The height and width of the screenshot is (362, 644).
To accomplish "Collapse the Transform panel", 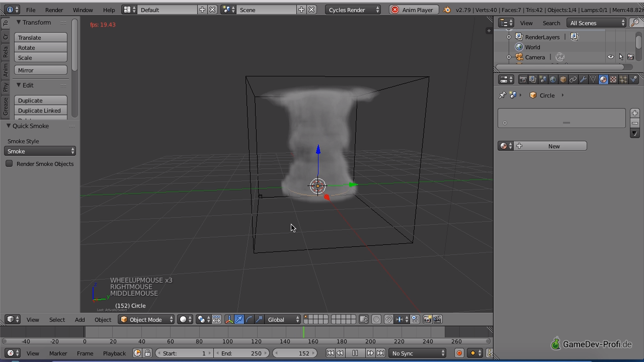I will (x=18, y=22).
